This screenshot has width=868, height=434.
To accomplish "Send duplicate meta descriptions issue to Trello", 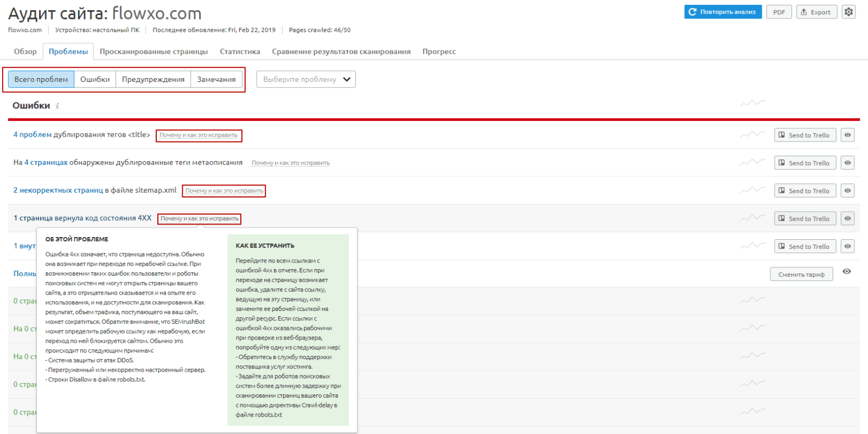I will [x=805, y=163].
